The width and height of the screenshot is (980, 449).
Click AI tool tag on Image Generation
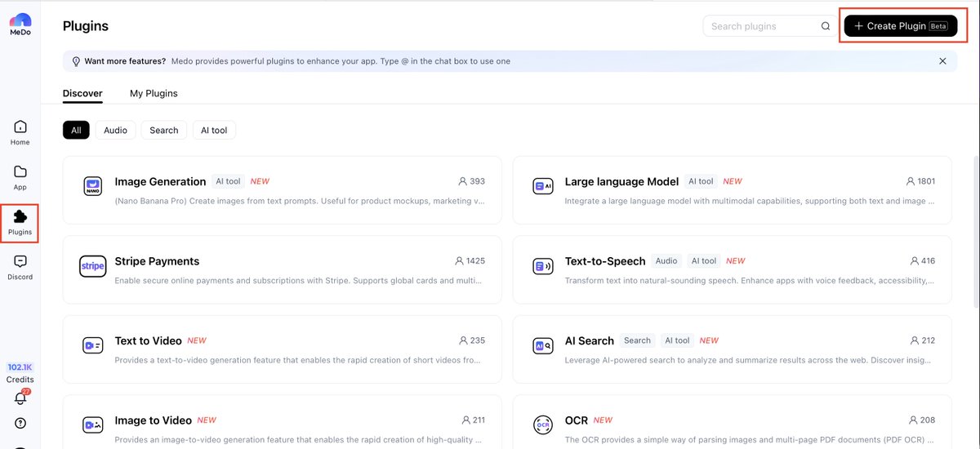[x=228, y=181]
